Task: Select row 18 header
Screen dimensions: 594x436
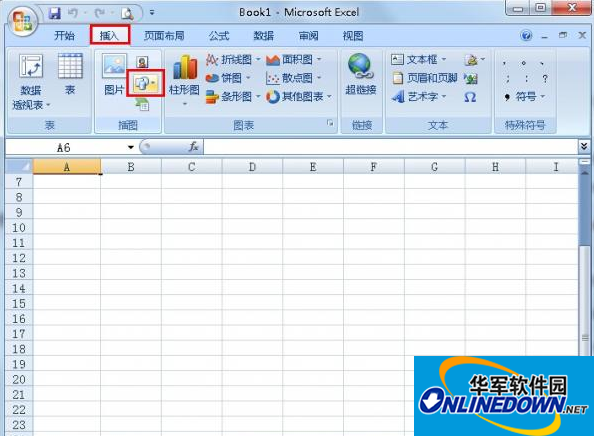Action: pyautogui.click(x=19, y=349)
